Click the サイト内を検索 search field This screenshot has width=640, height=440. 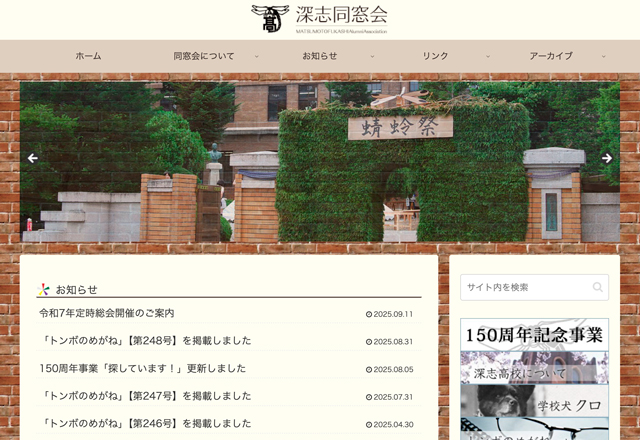coord(534,287)
